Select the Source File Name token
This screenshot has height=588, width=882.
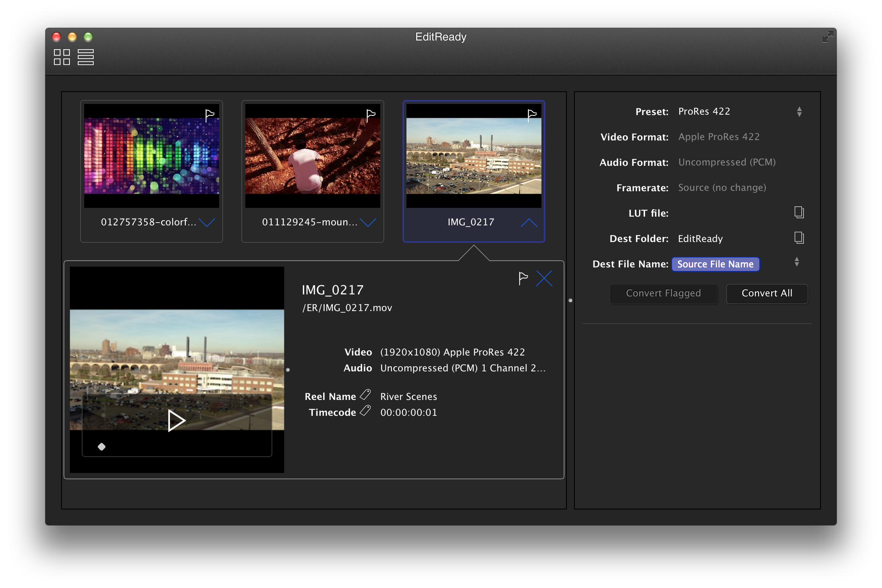coord(715,264)
